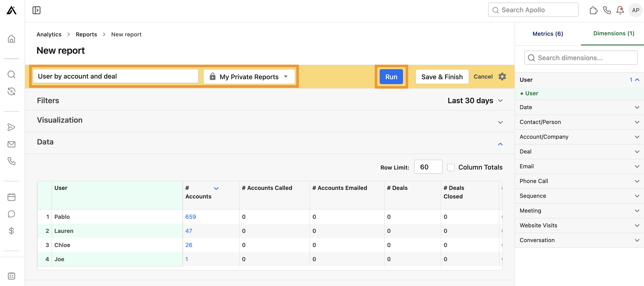This screenshot has height=286, width=644.
Task: Collapse the User dimension section
Action: [x=637, y=80]
